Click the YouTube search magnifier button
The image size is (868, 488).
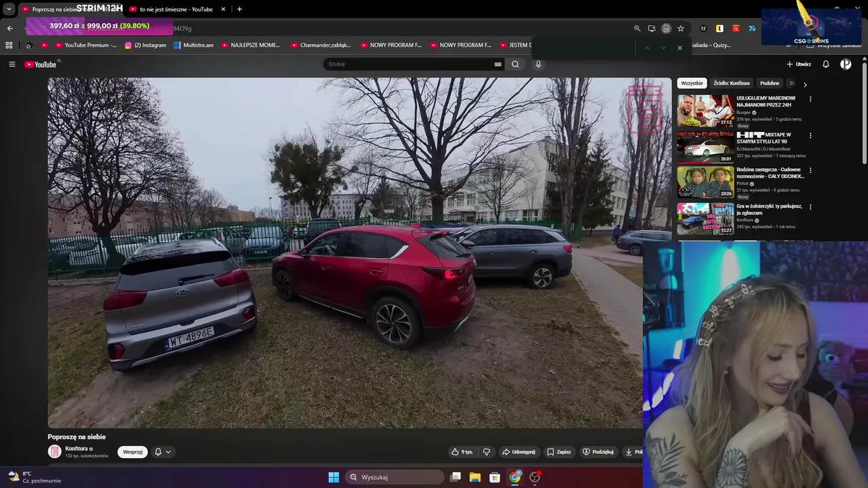515,64
